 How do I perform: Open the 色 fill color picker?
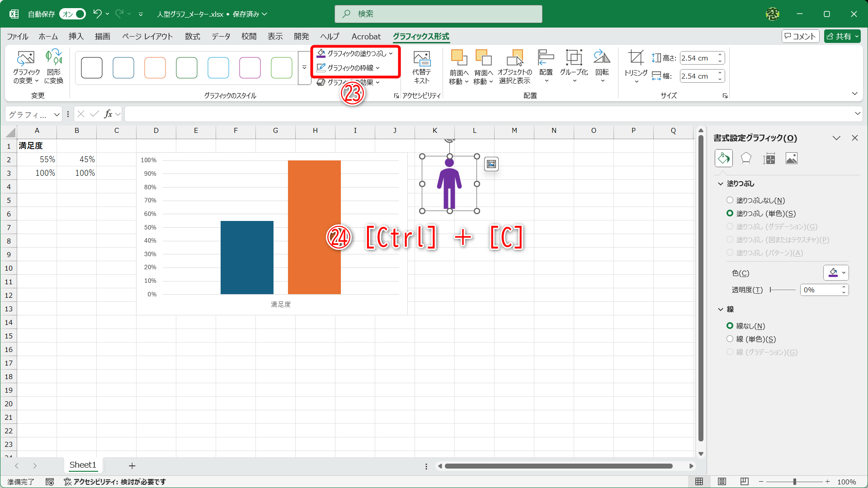(x=835, y=272)
